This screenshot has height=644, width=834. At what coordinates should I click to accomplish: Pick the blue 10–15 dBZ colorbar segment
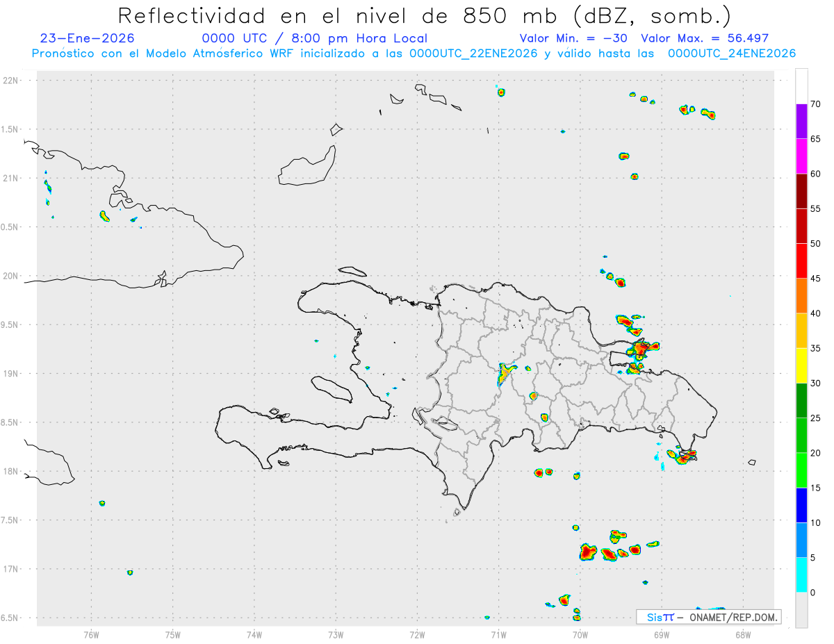801,505
